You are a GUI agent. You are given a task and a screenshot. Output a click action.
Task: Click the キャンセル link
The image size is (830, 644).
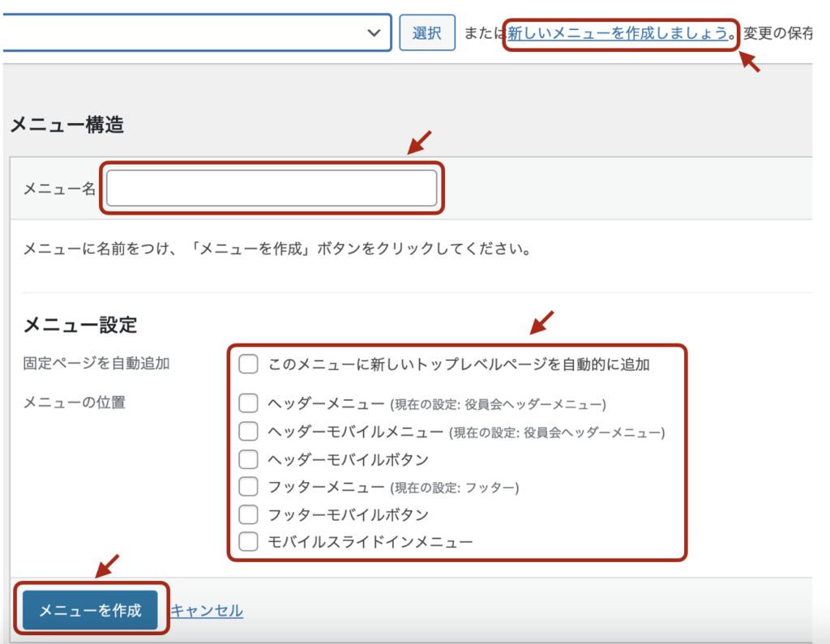pyautogui.click(x=207, y=611)
